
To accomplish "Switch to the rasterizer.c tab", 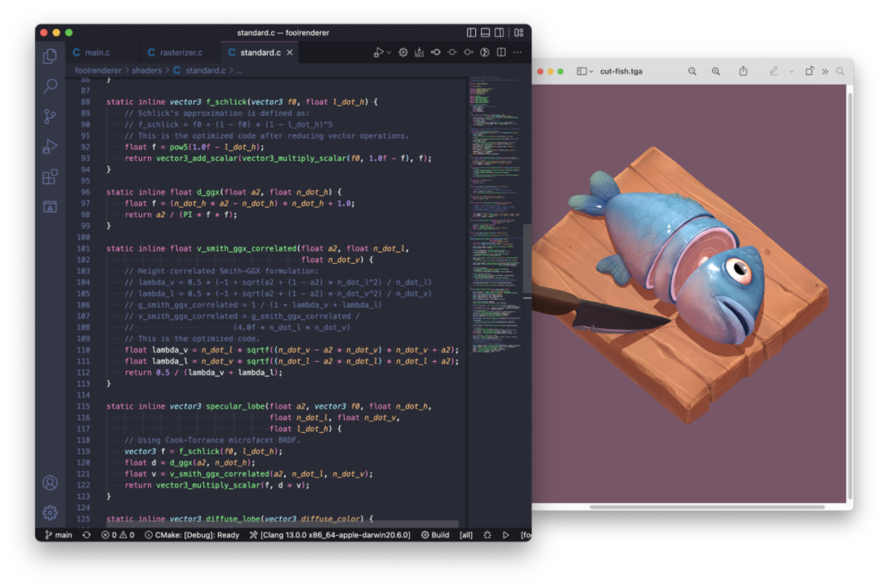I will pyautogui.click(x=181, y=52).
